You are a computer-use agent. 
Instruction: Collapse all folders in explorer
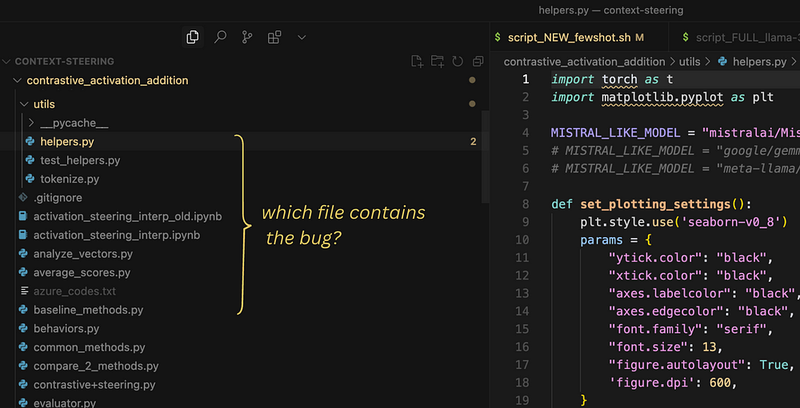point(478,61)
